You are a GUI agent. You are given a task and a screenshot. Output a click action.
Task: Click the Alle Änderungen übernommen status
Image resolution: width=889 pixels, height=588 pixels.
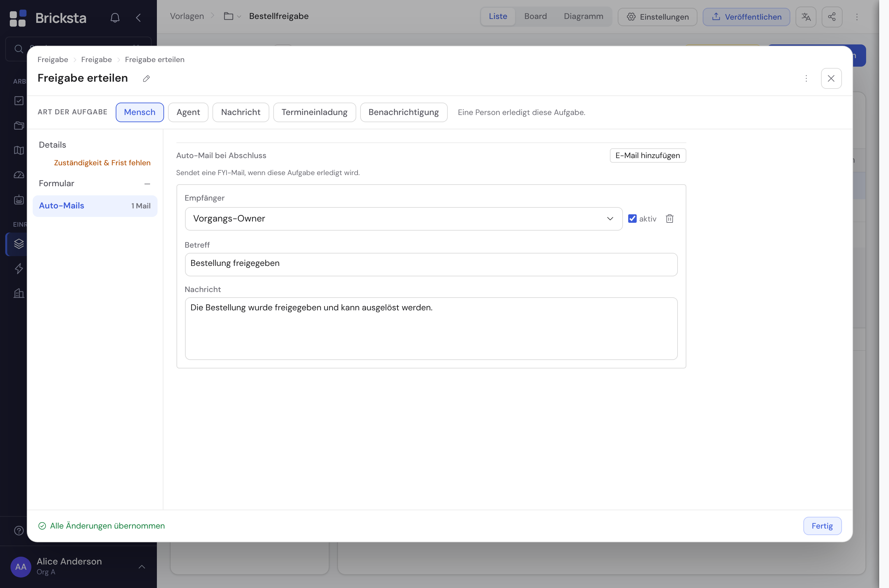coord(102,526)
